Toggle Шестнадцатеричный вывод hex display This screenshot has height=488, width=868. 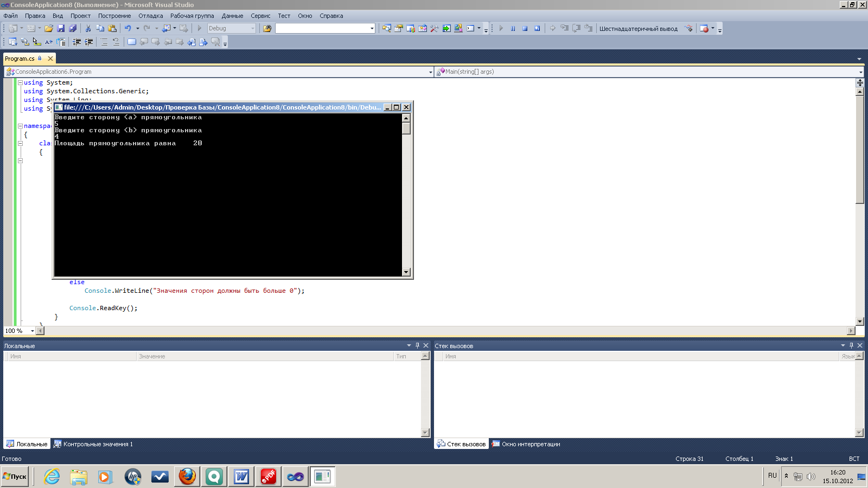(x=639, y=29)
